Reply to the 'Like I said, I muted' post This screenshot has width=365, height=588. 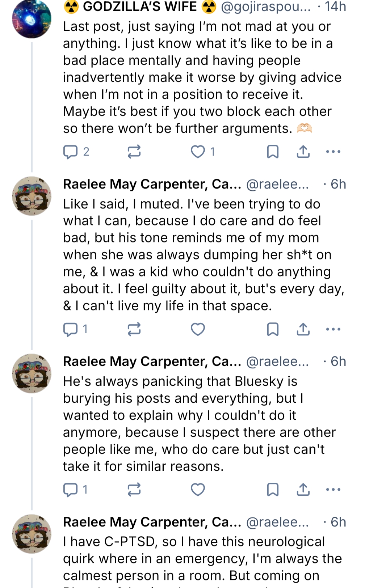pos(71,329)
